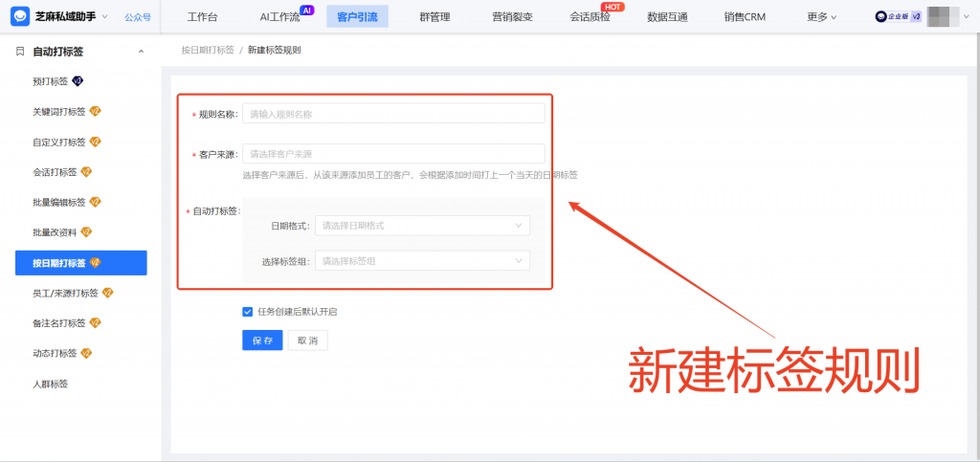980x462 pixels.
Task: Focus the 规则名称 input field
Action: tap(393, 114)
